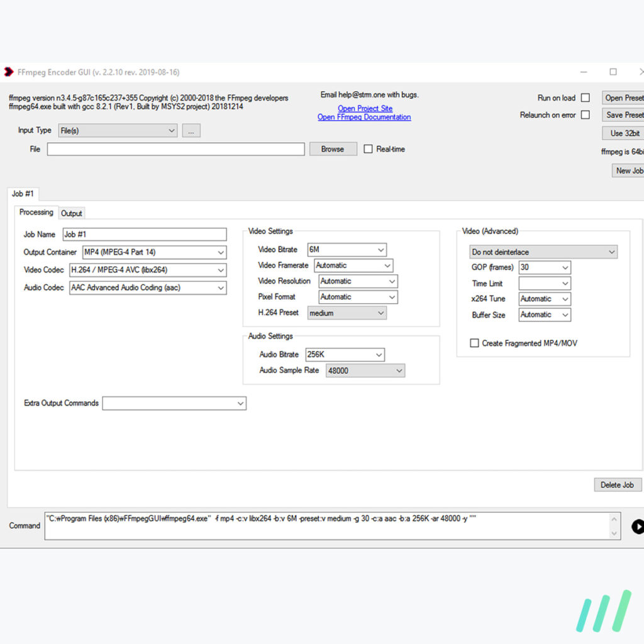The image size is (644, 644).
Task: Click the run command play icon
Action: click(x=638, y=526)
